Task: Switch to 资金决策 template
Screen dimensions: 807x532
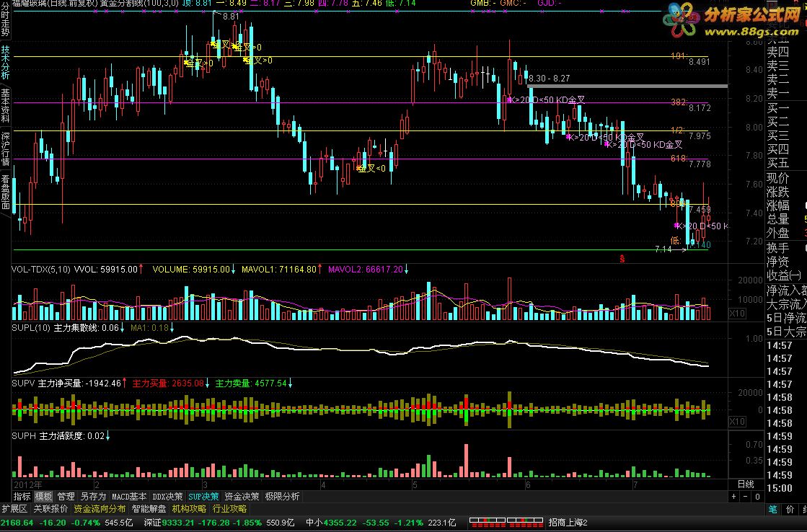Action: 242,497
